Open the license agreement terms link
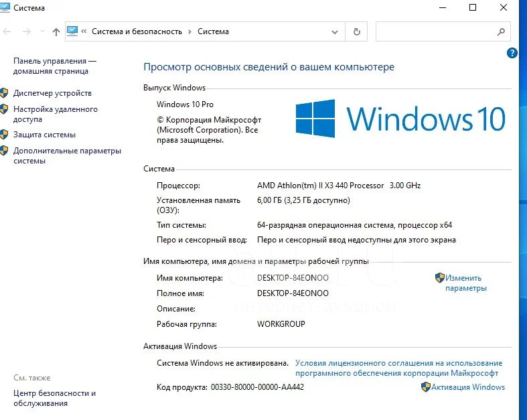This screenshot has height=420, width=527. pos(398,368)
